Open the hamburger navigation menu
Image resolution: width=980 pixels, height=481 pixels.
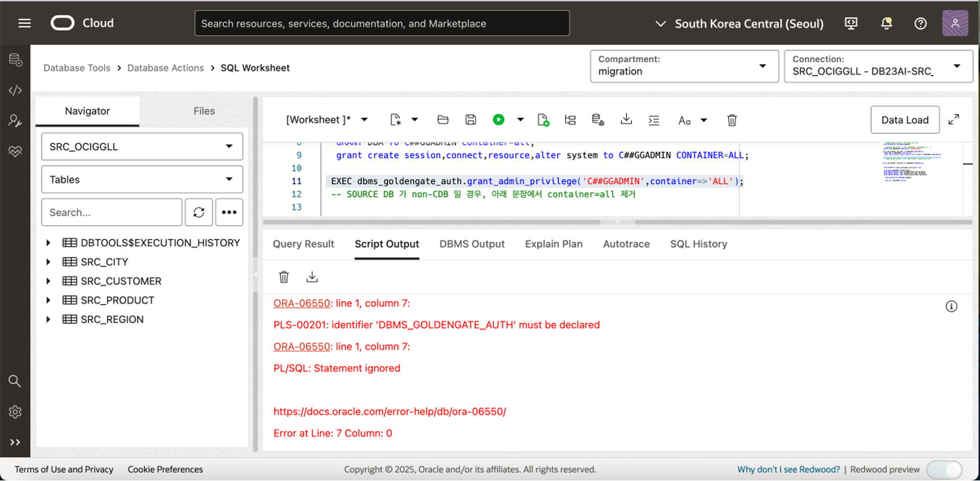click(x=24, y=23)
